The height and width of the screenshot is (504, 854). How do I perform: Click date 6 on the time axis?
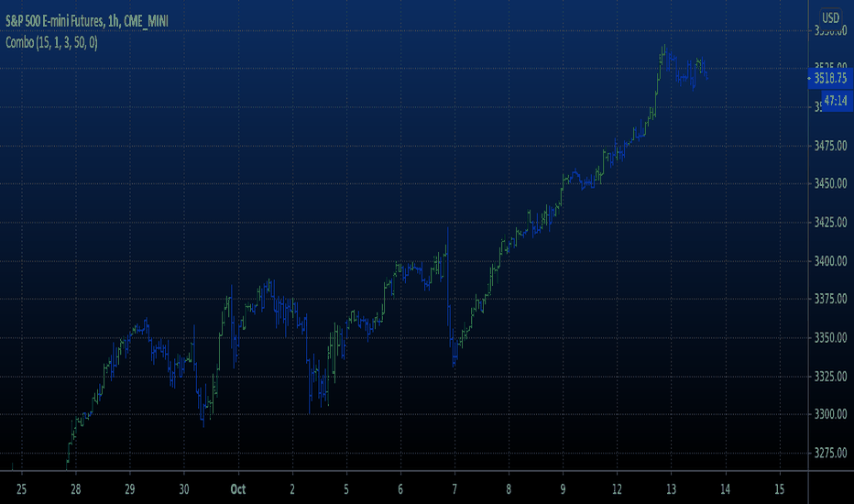[400, 489]
